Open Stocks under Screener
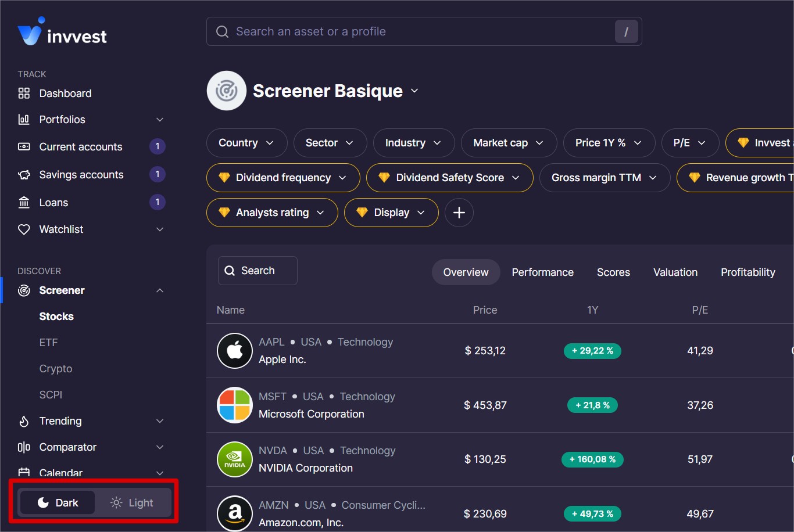 56,317
